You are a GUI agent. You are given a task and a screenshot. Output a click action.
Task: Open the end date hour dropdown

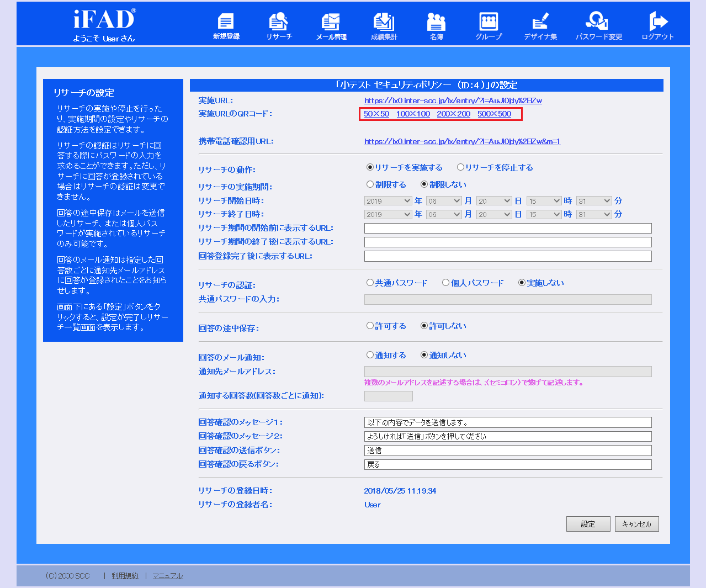click(544, 214)
